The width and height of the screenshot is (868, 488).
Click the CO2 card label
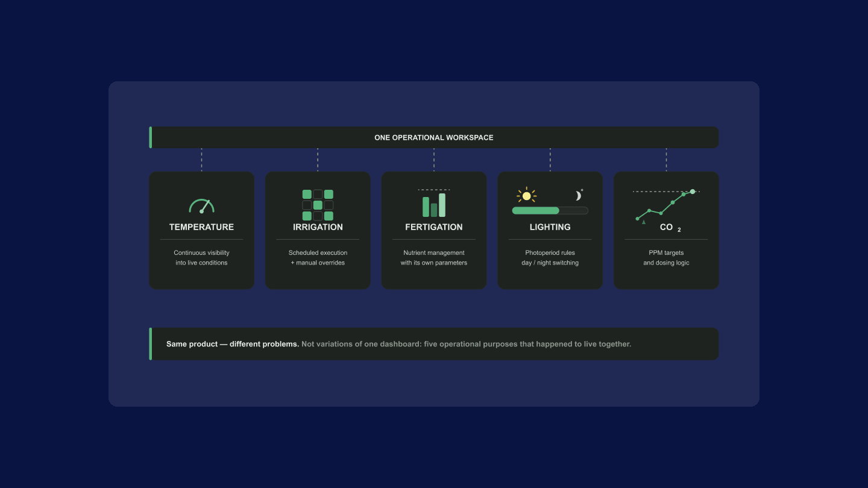click(x=670, y=228)
